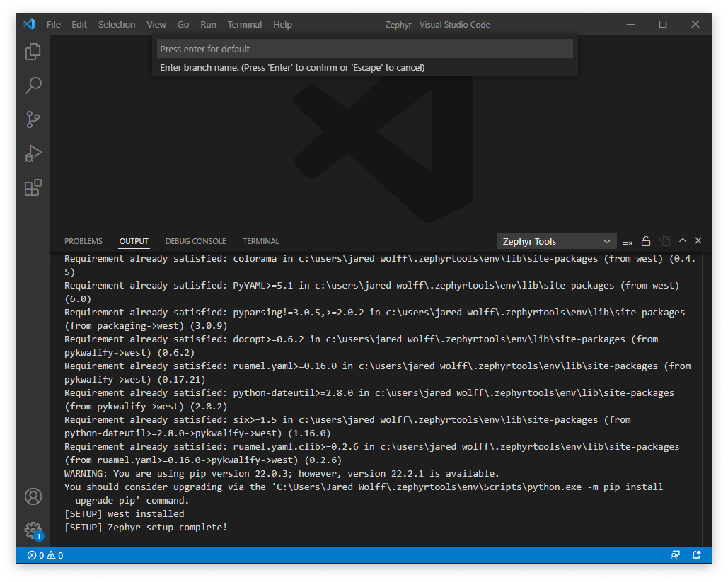Open the Zephyr Tools output channel dropdown

556,241
